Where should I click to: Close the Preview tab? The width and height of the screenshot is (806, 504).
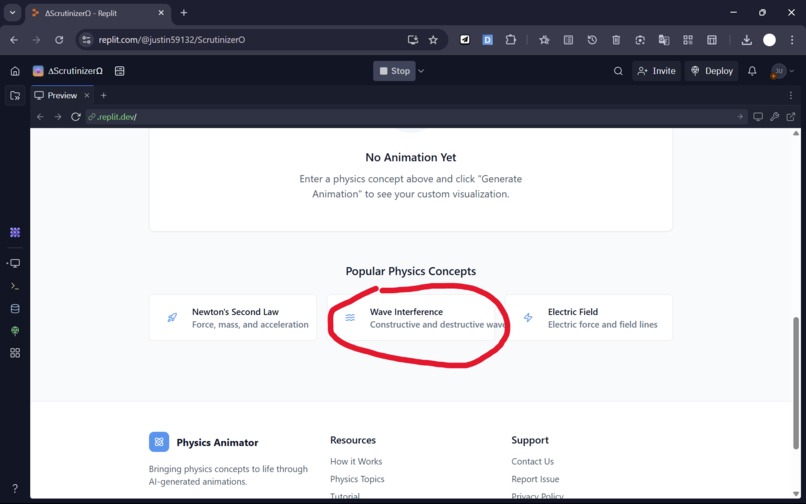tap(87, 95)
